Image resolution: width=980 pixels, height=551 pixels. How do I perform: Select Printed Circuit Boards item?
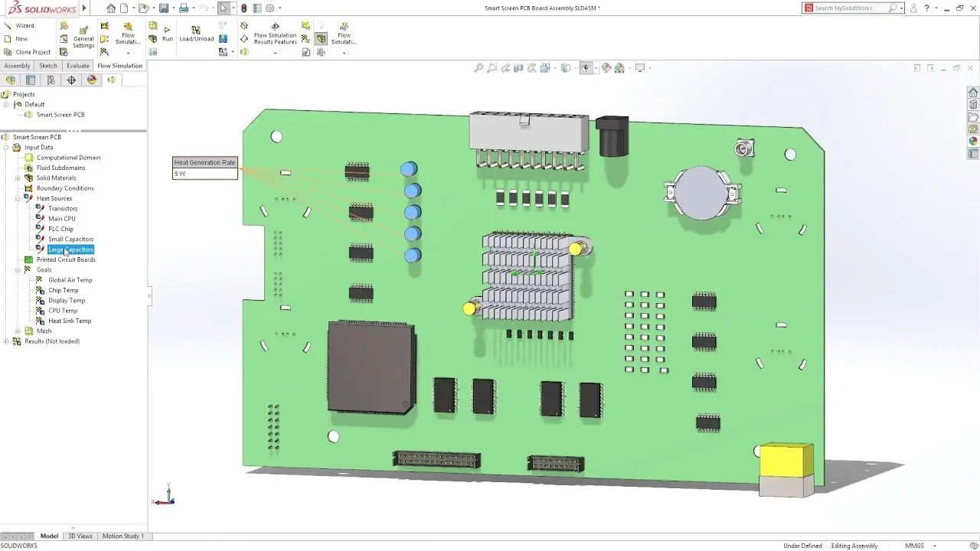click(x=66, y=259)
